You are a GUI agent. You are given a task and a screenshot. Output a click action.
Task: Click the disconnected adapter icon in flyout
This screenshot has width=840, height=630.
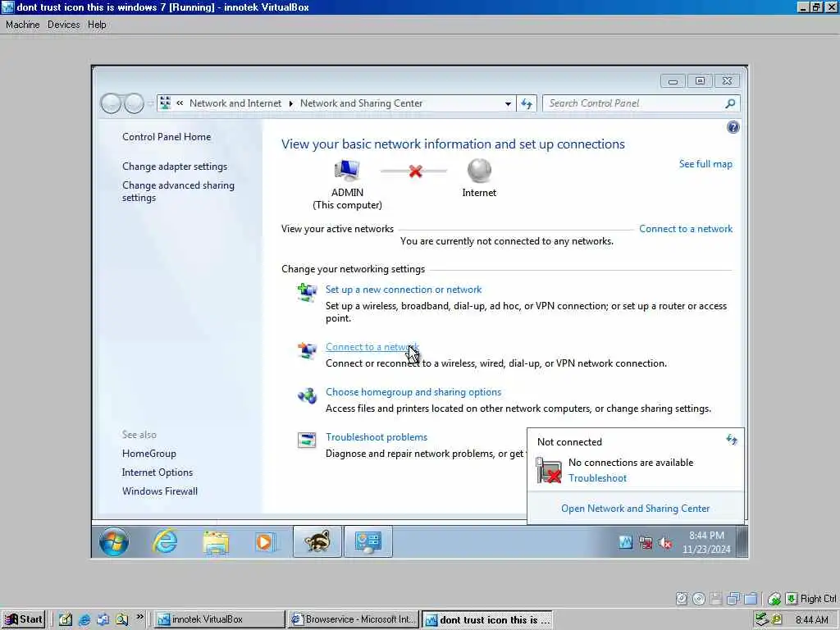(548, 470)
